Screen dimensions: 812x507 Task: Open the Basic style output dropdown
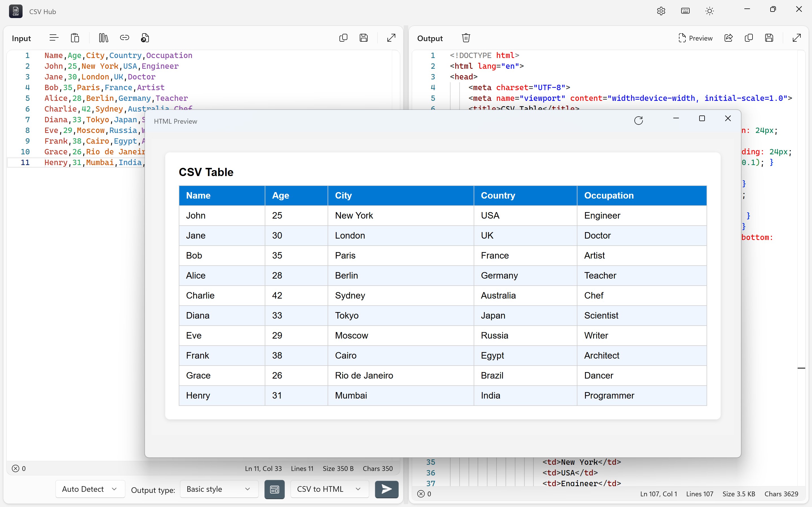click(x=219, y=489)
